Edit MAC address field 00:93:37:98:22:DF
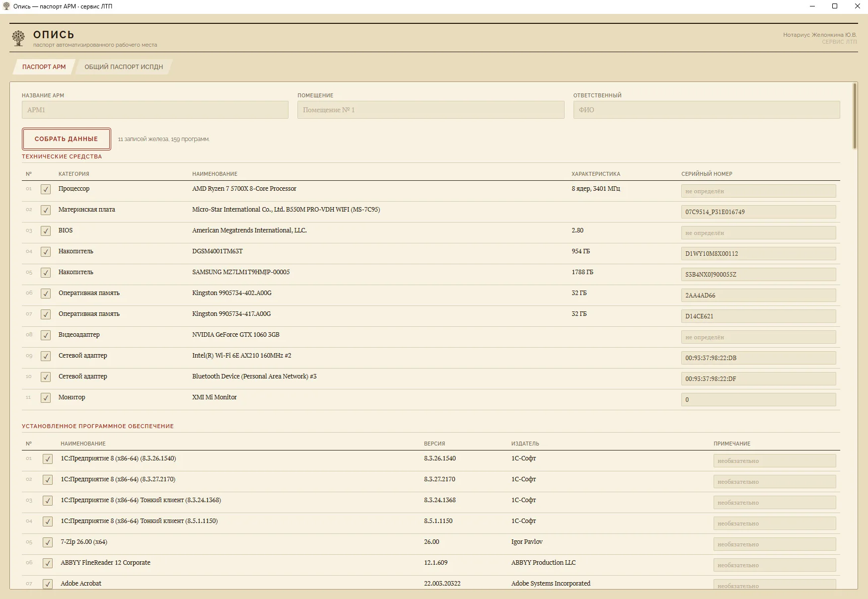This screenshot has width=868, height=599. coord(758,379)
